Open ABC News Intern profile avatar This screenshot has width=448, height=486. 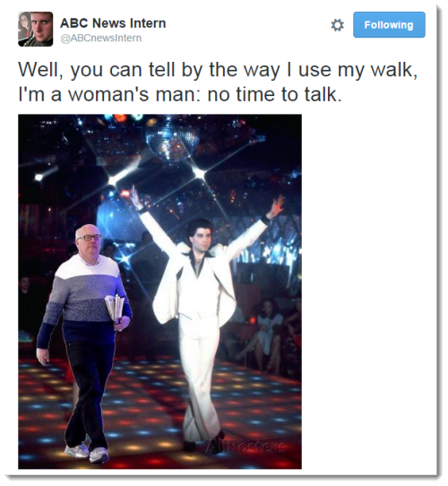coord(35,29)
